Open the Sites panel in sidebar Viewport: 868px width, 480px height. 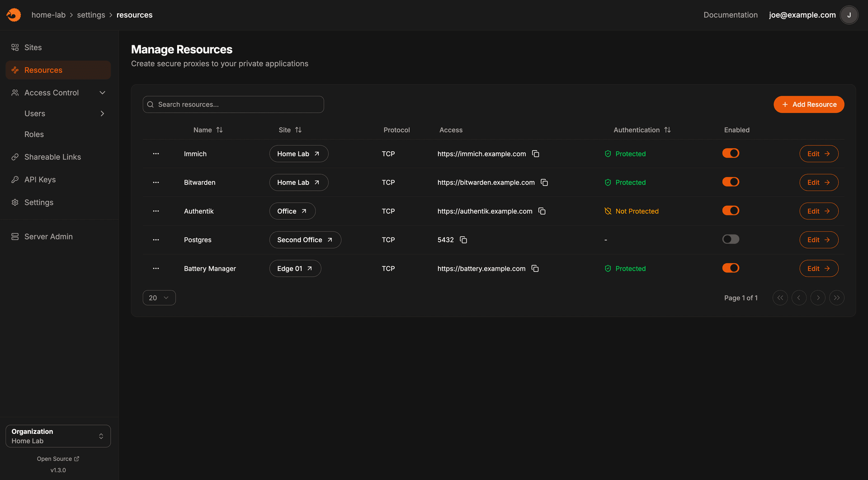pyautogui.click(x=33, y=47)
